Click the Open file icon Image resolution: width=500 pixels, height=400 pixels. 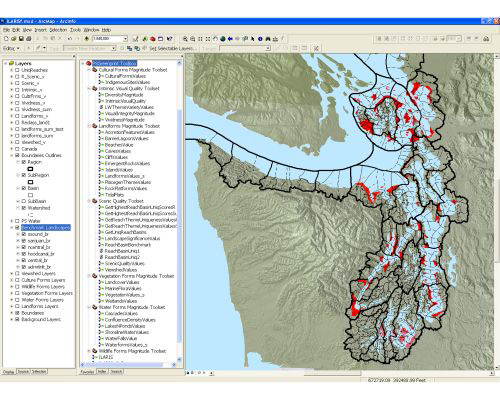coord(14,39)
